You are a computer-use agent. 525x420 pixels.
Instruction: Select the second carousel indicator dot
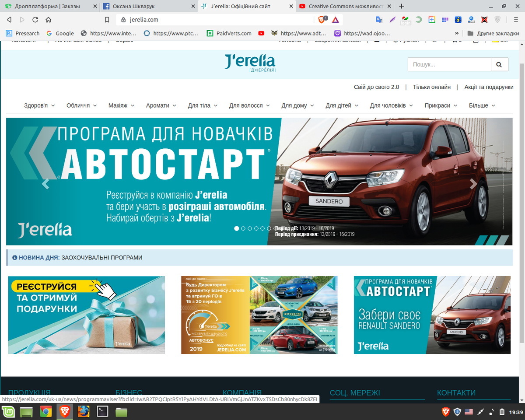(x=243, y=228)
